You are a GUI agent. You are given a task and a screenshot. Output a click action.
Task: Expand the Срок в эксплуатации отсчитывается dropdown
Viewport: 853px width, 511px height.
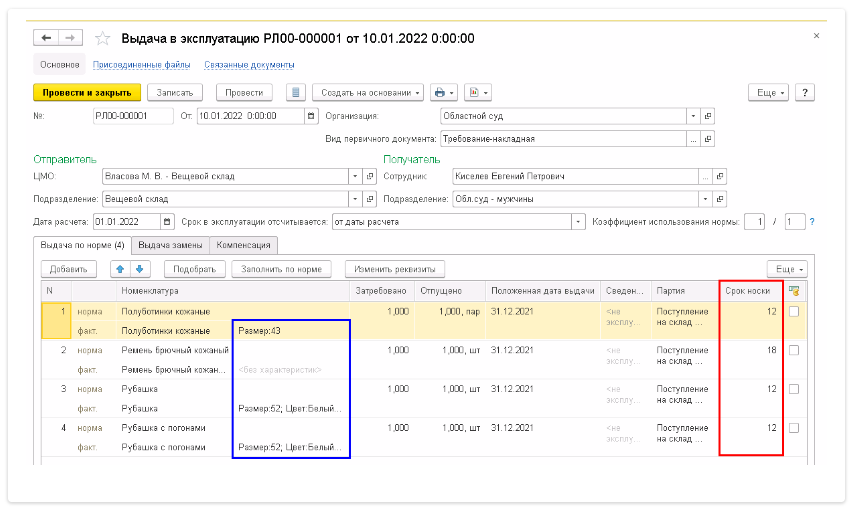[x=578, y=221]
